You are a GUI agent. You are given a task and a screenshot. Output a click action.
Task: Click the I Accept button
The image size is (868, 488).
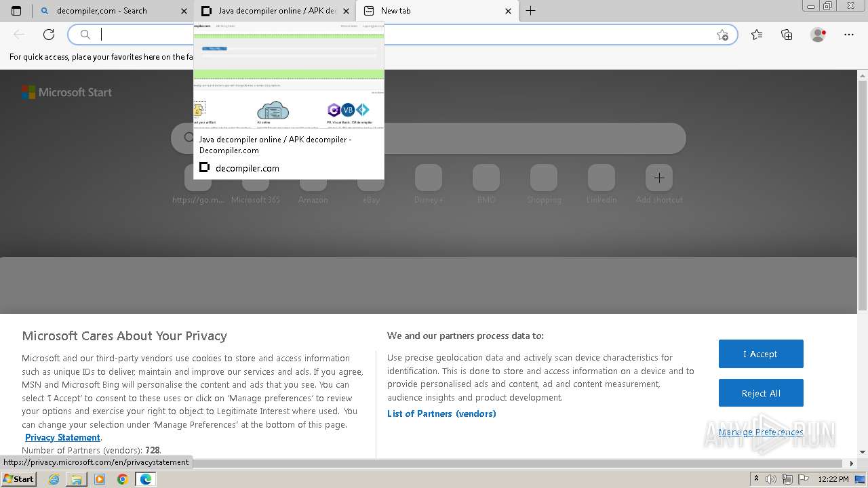[x=761, y=354]
